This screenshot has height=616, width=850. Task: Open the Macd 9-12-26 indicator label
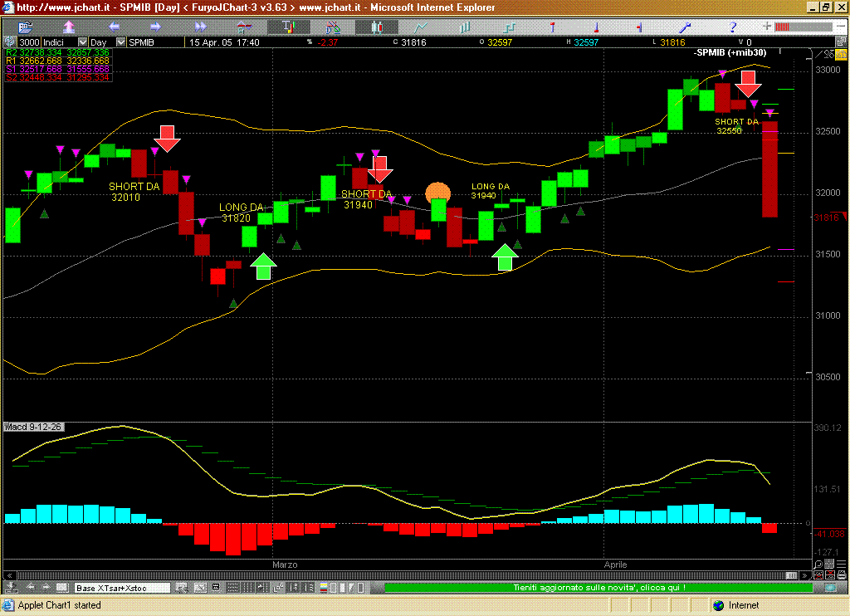coord(33,428)
